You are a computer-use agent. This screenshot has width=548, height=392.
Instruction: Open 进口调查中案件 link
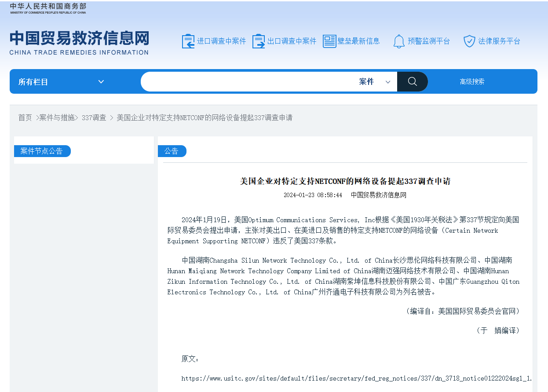coord(222,41)
